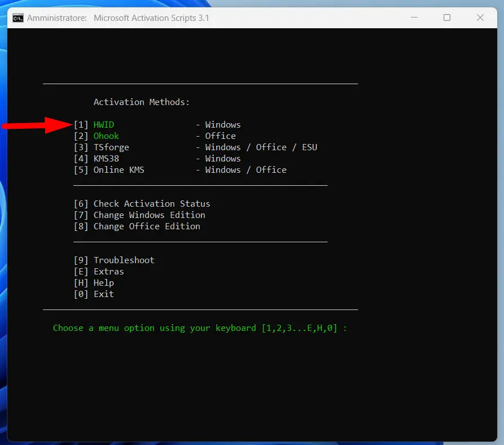Minimize the Microsoft Activation Scripts window
The image size is (504, 445).
414,18
